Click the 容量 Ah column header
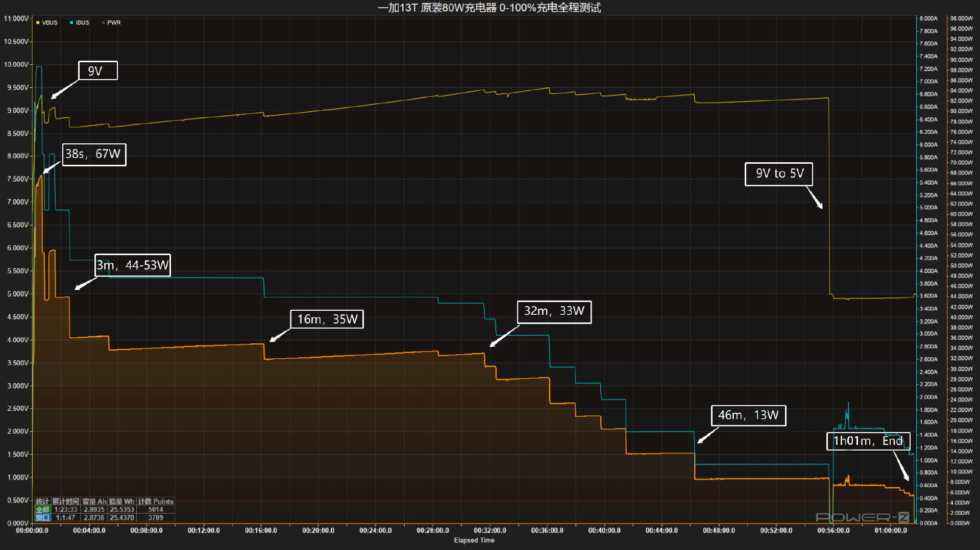Image resolution: width=980 pixels, height=550 pixels. click(x=94, y=502)
